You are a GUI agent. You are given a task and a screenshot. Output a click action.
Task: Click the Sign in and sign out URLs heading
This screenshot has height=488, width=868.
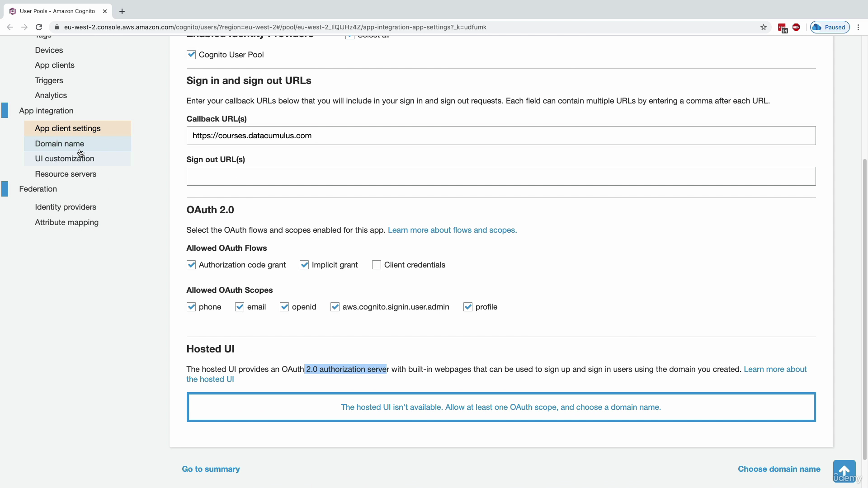[249, 80]
